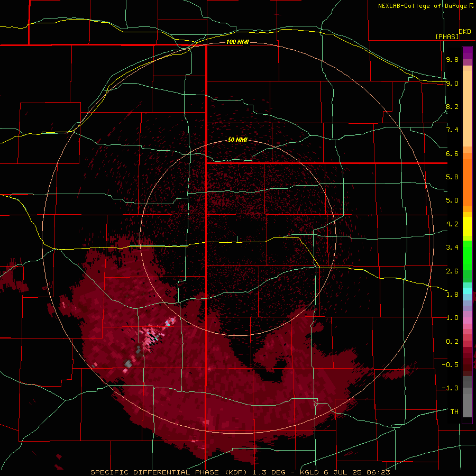Click the 8.2 scale value
The height and width of the screenshot is (476, 476).
point(452,106)
